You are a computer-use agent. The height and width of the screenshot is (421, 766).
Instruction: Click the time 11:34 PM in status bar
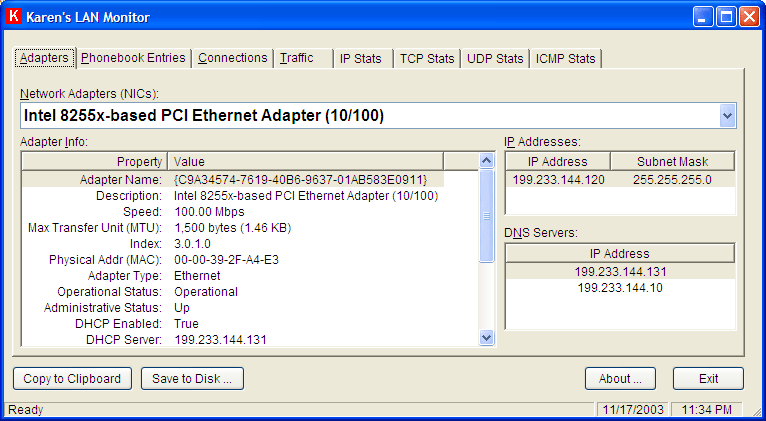706,409
